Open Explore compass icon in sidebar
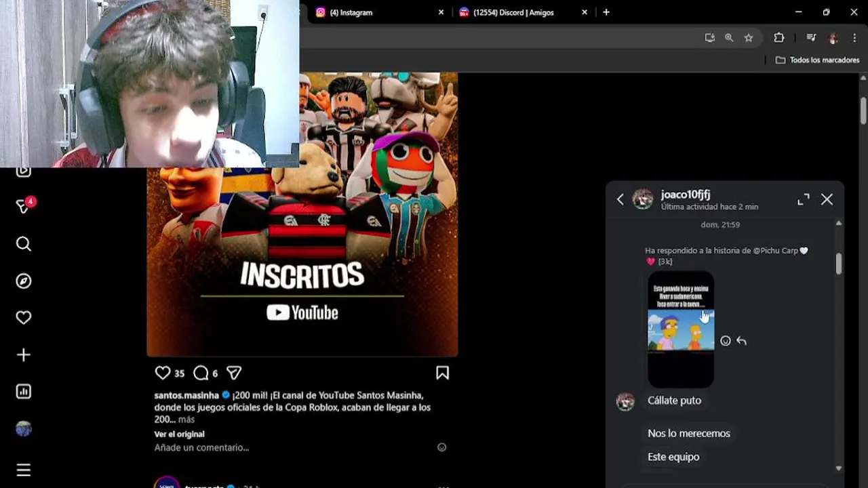868x488 pixels. pyautogui.click(x=24, y=281)
